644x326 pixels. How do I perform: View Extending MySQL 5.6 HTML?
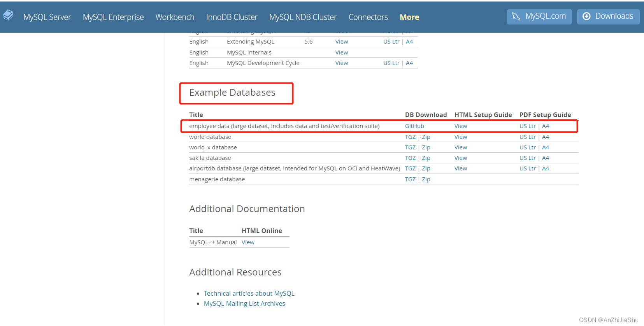tap(342, 42)
